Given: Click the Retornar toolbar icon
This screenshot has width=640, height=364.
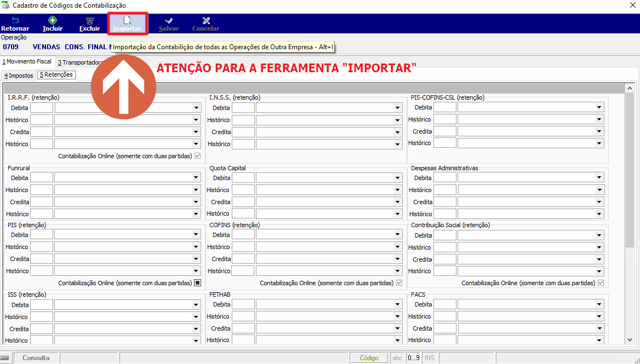Looking at the screenshot, I should point(15,20).
